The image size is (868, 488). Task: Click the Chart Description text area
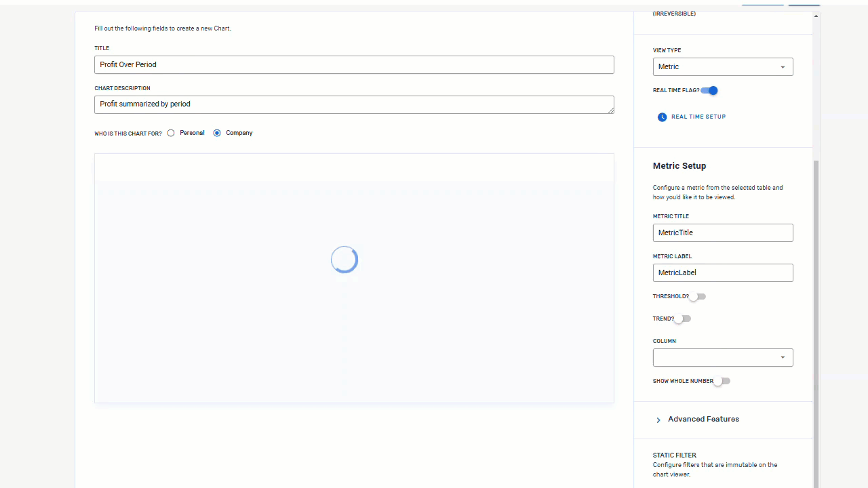point(354,104)
